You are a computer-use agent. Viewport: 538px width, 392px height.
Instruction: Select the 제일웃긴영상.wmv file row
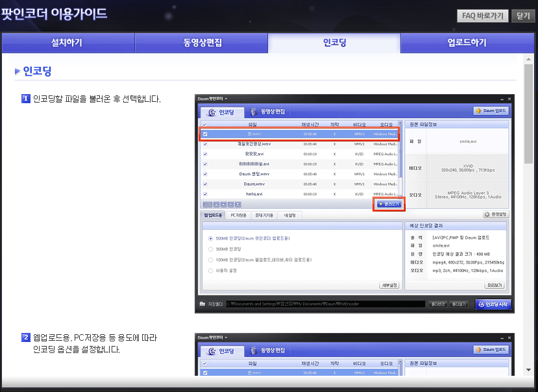[x=299, y=144]
